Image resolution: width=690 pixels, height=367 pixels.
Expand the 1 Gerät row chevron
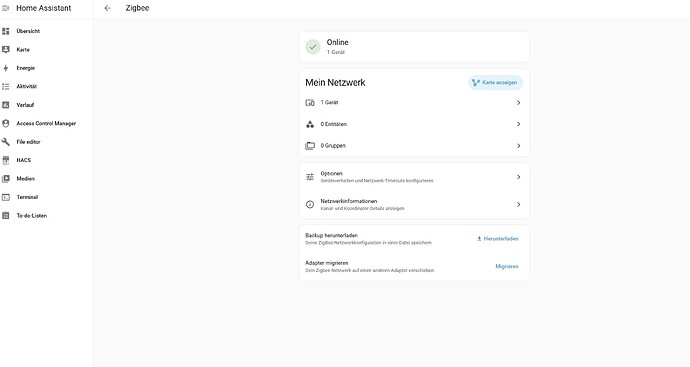pyautogui.click(x=518, y=103)
